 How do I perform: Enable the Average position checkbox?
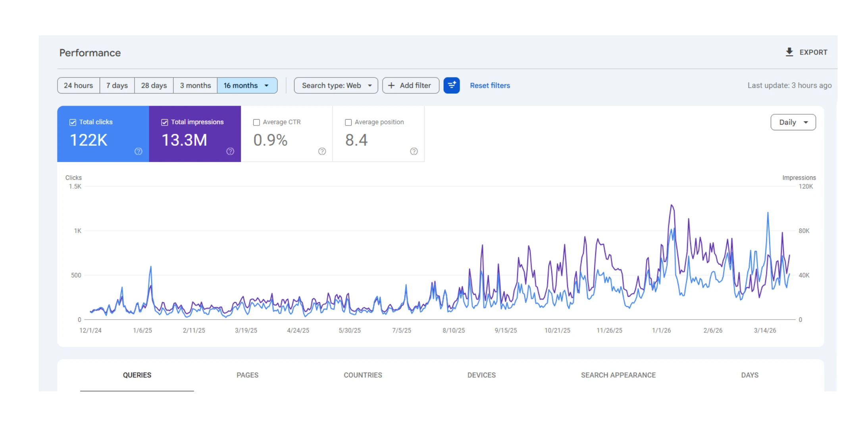(x=348, y=122)
